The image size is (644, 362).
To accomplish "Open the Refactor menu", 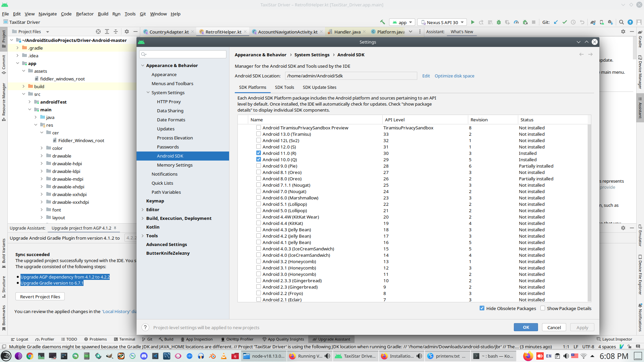I will coord(85,14).
